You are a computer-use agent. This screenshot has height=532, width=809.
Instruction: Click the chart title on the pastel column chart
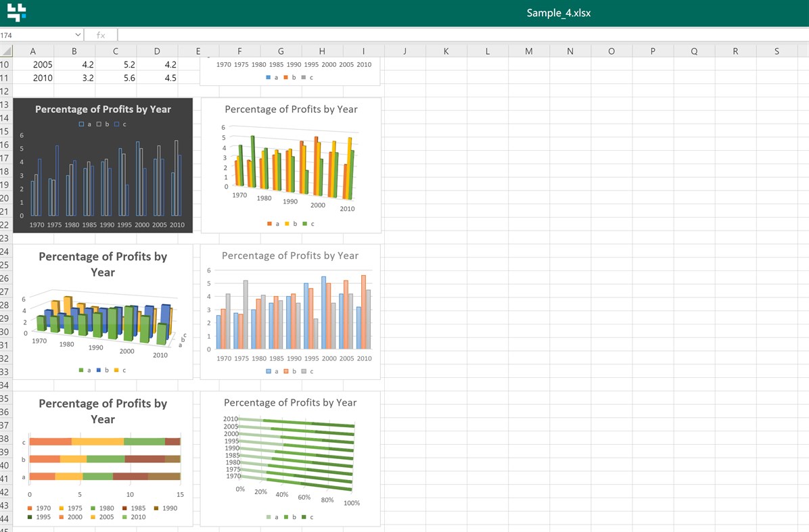[x=291, y=256]
